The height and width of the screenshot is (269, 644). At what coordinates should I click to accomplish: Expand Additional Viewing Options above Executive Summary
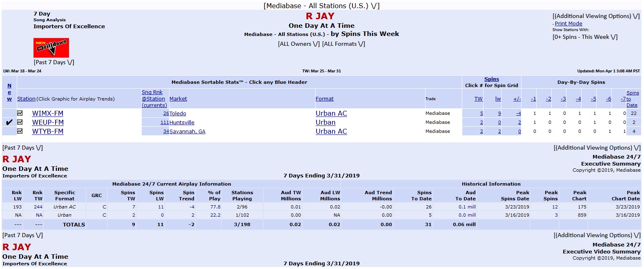597,148
